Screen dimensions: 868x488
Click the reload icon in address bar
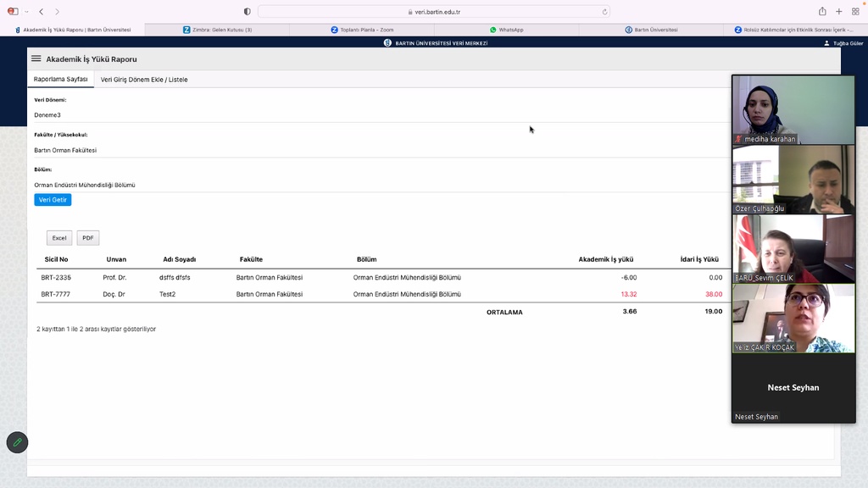point(604,12)
